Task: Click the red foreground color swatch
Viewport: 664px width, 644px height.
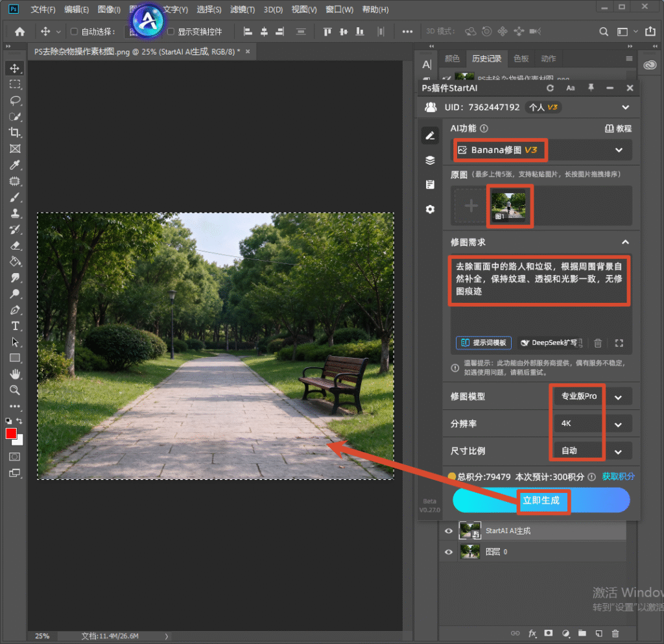Action: pos(11,434)
